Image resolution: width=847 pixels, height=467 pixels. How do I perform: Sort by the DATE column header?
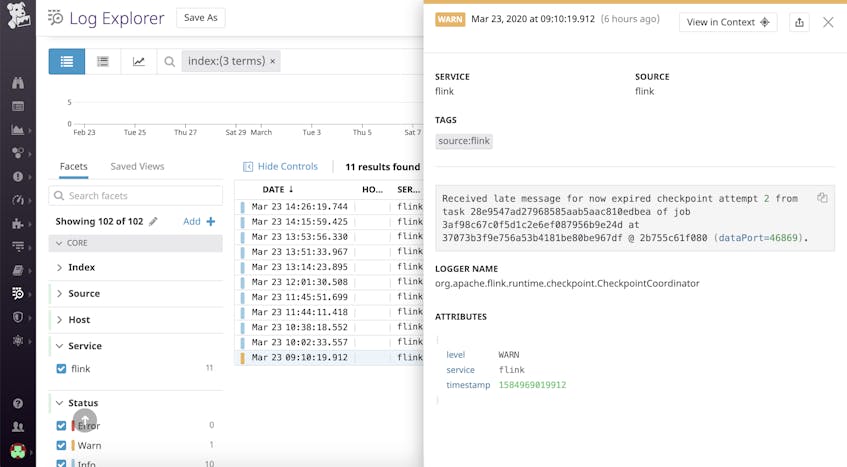click(278, 189)
